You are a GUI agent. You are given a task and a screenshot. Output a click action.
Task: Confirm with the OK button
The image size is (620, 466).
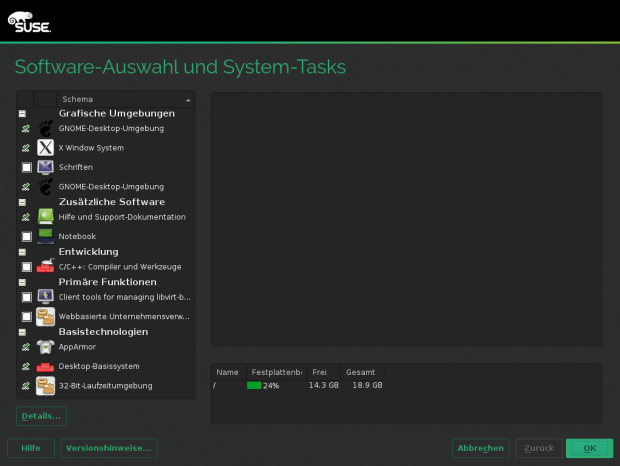click(590, 448)
